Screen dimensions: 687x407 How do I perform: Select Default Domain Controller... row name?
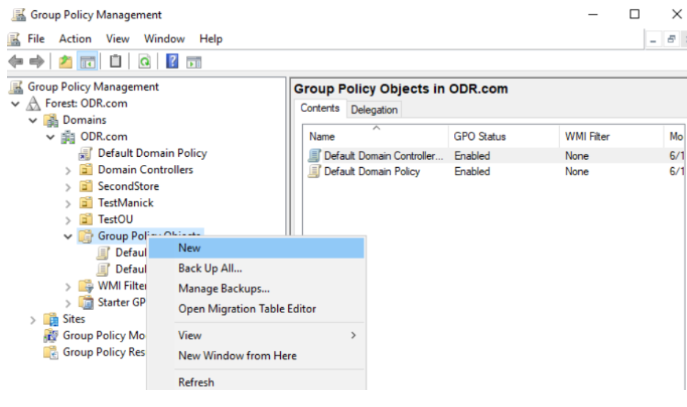(x=383, y=156)
